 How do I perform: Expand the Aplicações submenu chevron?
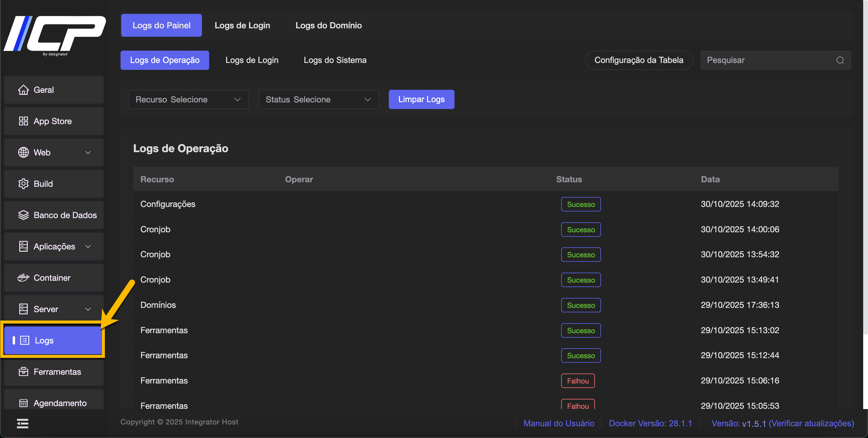pos(88,246)
